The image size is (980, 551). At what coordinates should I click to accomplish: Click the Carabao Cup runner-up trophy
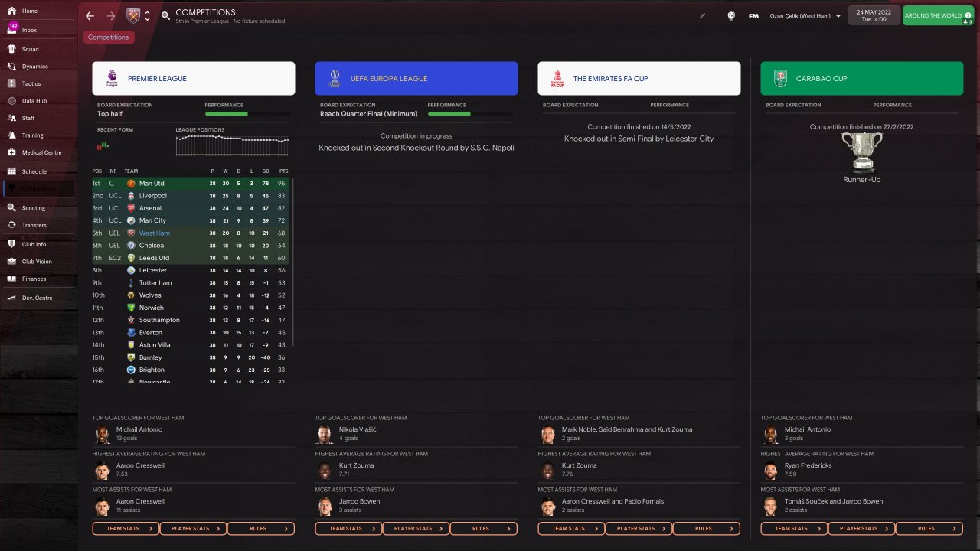coord(861,152)
